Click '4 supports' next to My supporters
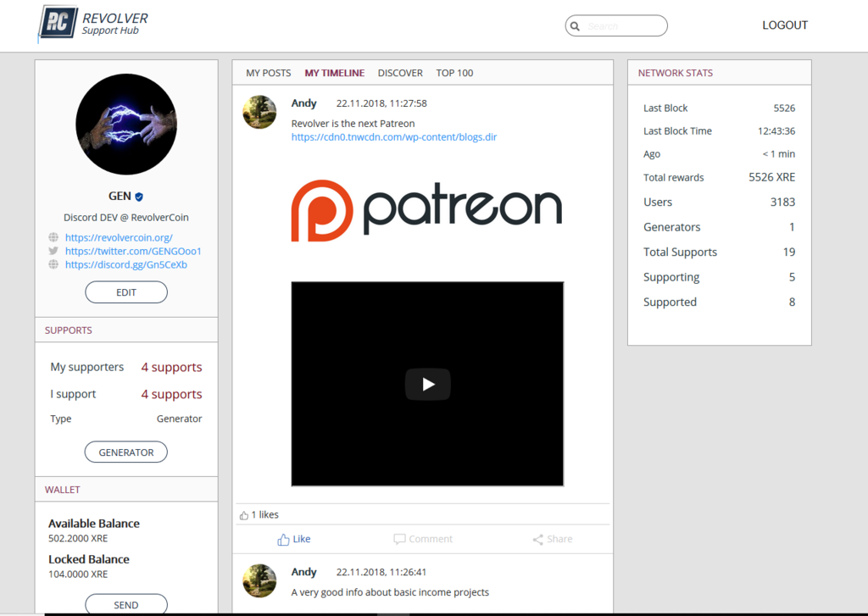 click(x=171, y=368)
